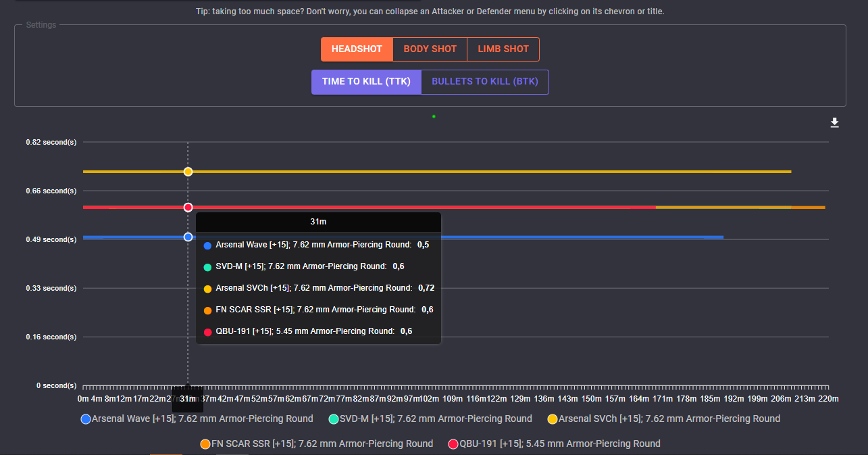Click the 192m x-axis label
Screen dimensions: 868x455
coord(734,399)
